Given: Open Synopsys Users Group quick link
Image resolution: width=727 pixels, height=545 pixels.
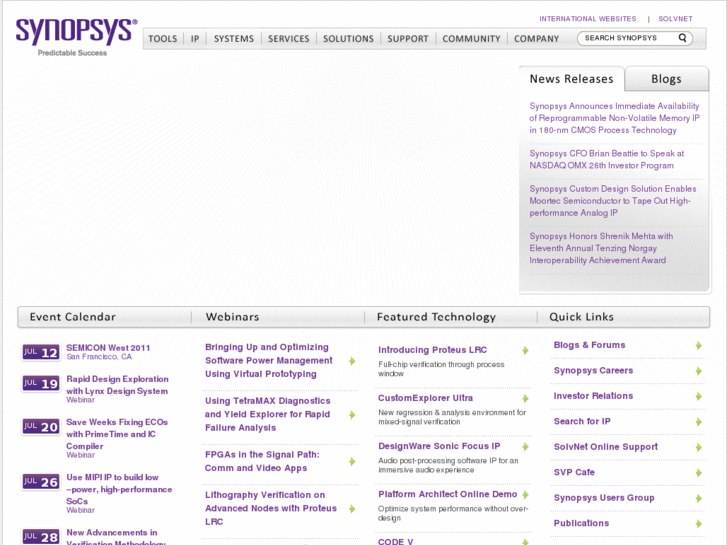Looking at the screenshot, I should coord(604,498).
